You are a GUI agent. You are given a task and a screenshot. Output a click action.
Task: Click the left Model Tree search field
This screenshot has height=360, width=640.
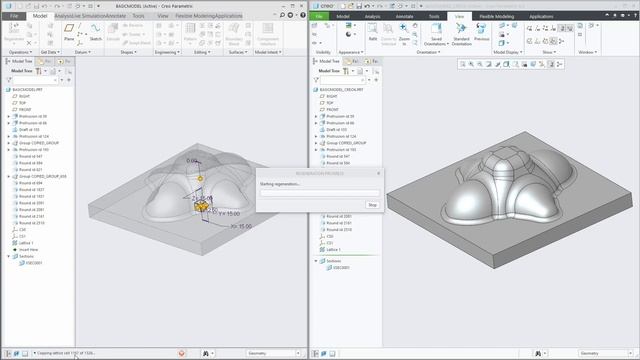35,80
